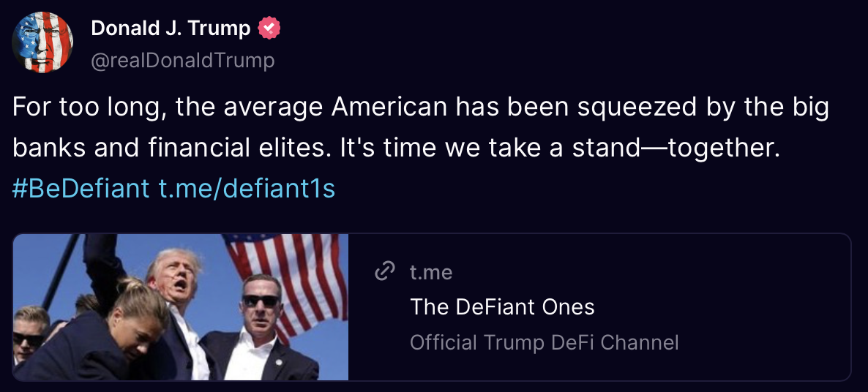Click the word "squeezed" in the post
Viewport: 868px width, 392px height.
pos(626,108)
